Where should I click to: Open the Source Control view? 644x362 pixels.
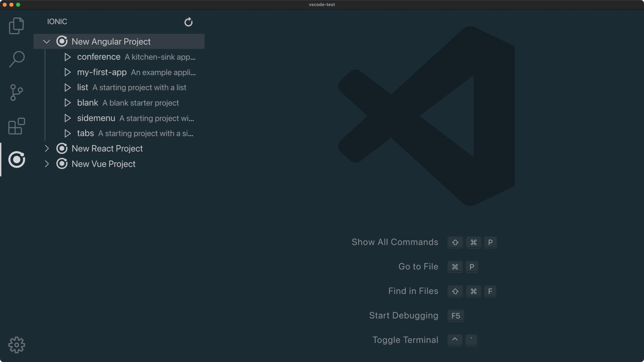(16, 92)
